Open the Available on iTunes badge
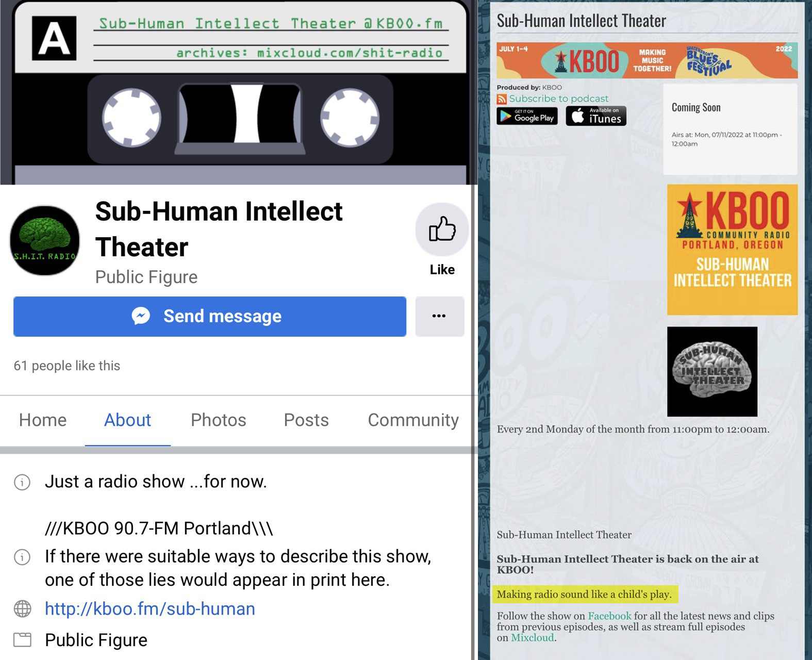Image resolution: width=812 pixels, height=660 pixels. (x=596, y=116)
